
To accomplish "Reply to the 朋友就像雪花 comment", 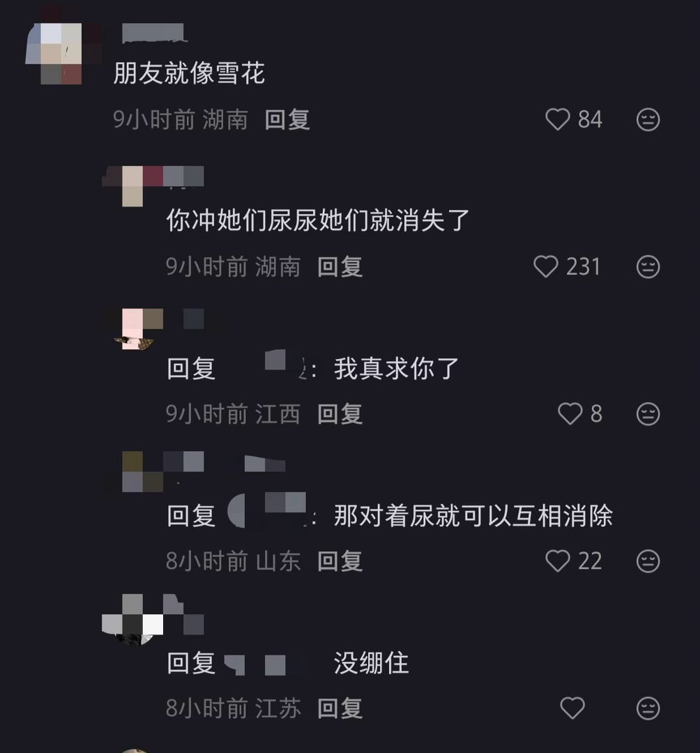I will tap(287, 120).
